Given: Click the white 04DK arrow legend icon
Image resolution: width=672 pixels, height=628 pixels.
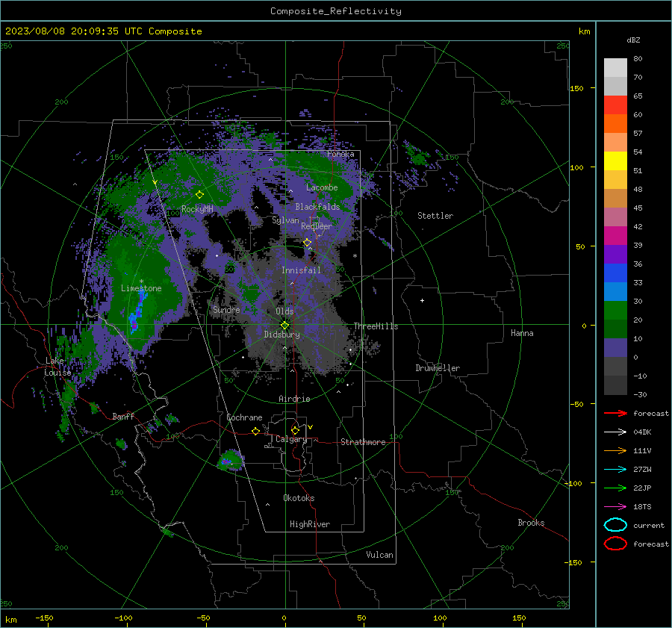Looking at the screenshot, I should 615,432.
